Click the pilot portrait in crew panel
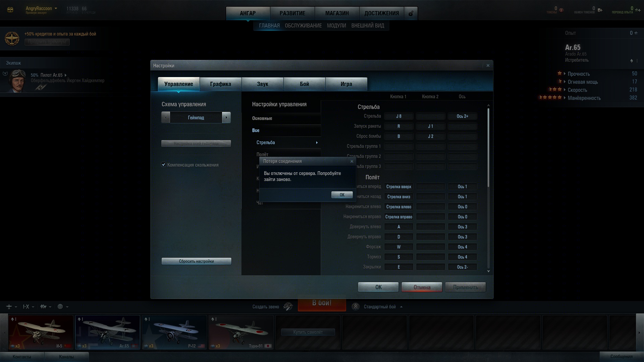Viewport: 644px width, 362px height. click(x=17, y=80)
